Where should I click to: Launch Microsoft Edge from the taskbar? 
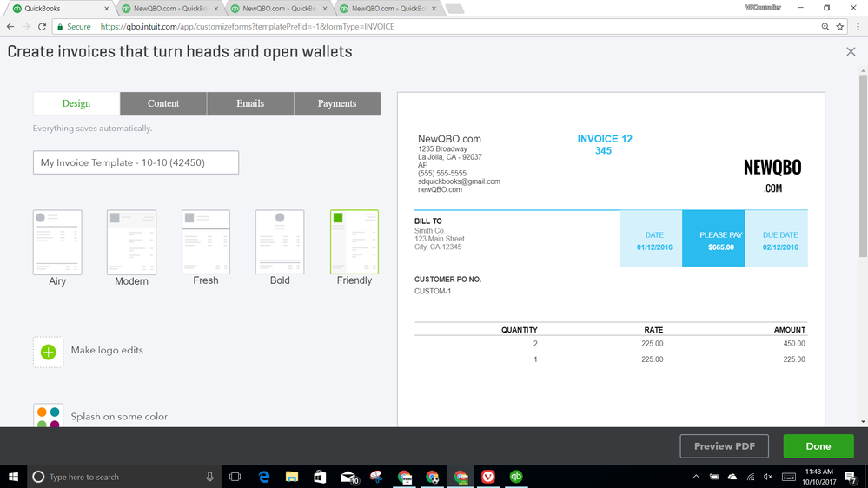click(264, 477)
